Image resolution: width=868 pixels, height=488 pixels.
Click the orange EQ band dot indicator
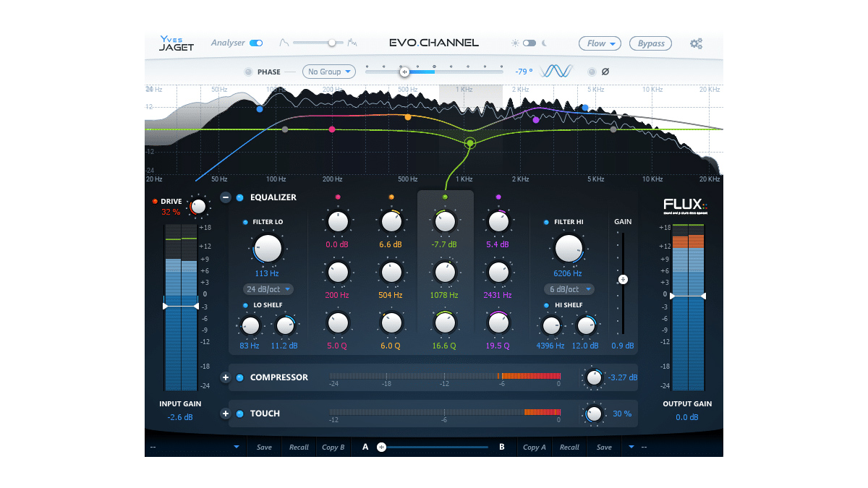(x=391, y=196)
